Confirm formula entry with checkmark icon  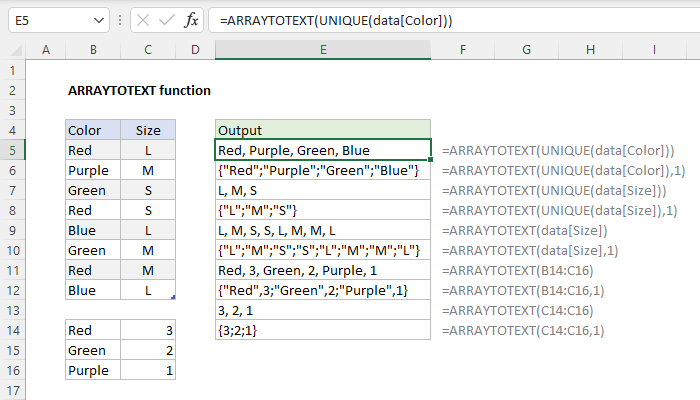(x=167, y=21)
